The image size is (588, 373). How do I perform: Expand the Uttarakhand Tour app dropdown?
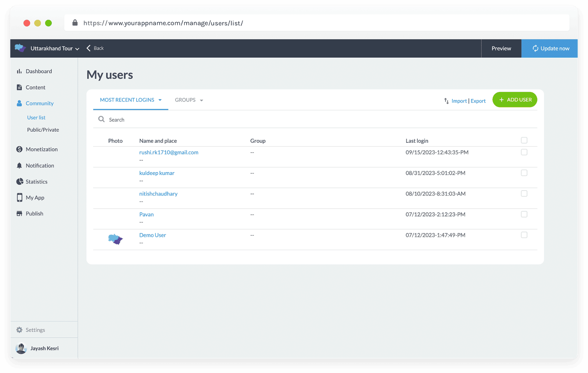tap(77, 49)
